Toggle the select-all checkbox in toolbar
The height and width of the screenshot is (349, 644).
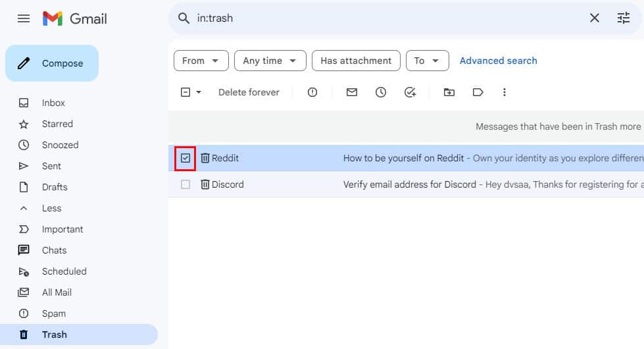(186, 92)
